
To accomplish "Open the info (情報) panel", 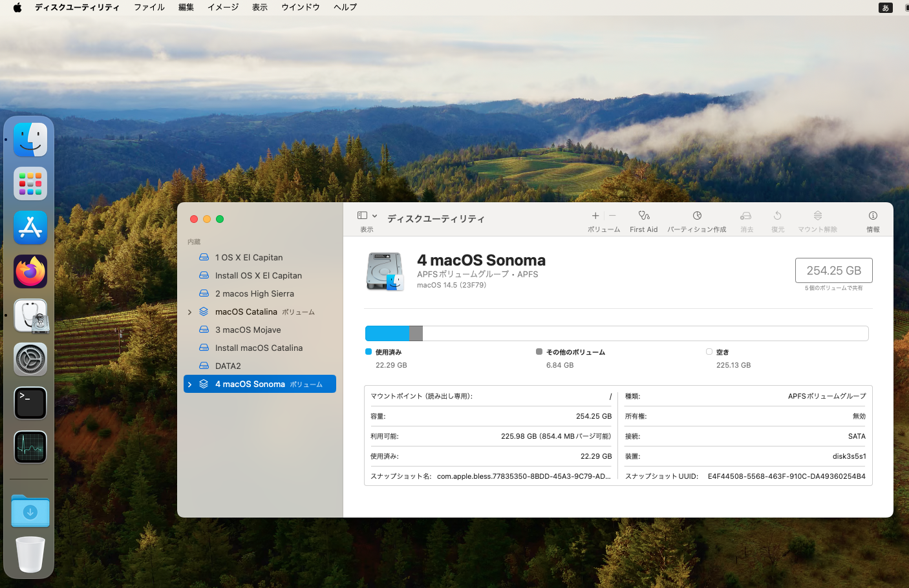I will pyautogui.click(x=873, y=216).
